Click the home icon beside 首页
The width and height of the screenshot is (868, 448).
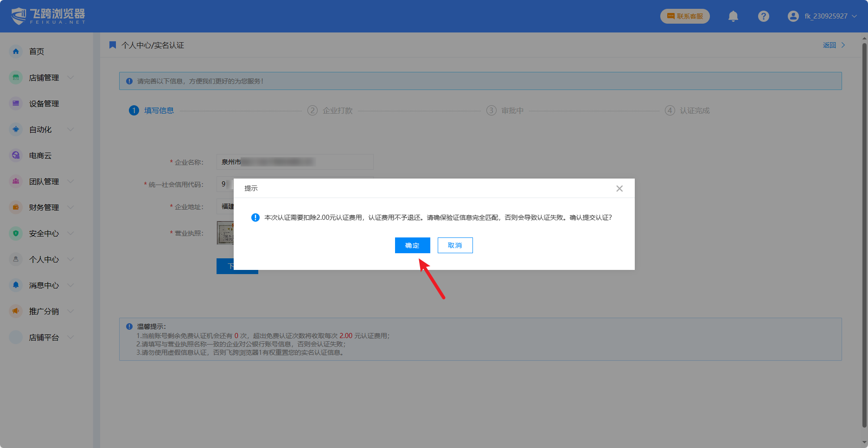[x=16, y=51]
